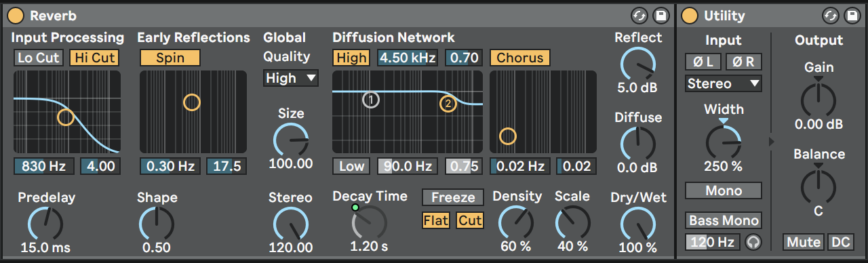Click the Reverb device title bar
868x263 pixels.
pyautogui.click(x=339, y=15)
